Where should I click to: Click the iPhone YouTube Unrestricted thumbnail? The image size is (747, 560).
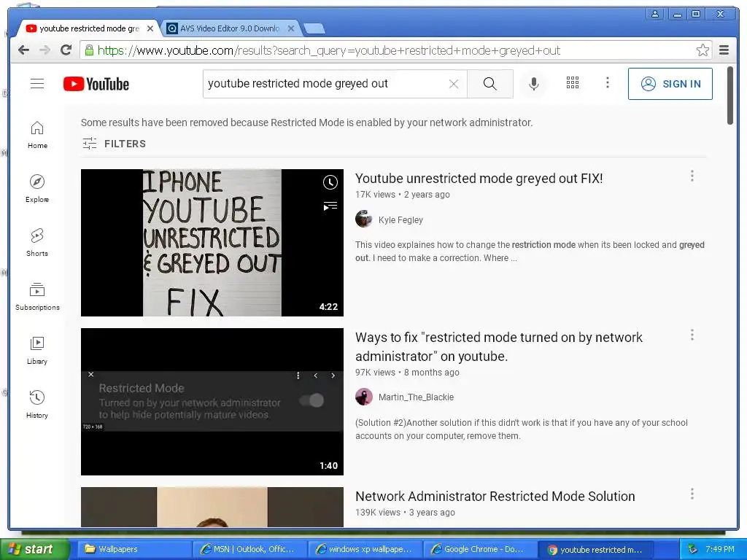tap(212, 242)
